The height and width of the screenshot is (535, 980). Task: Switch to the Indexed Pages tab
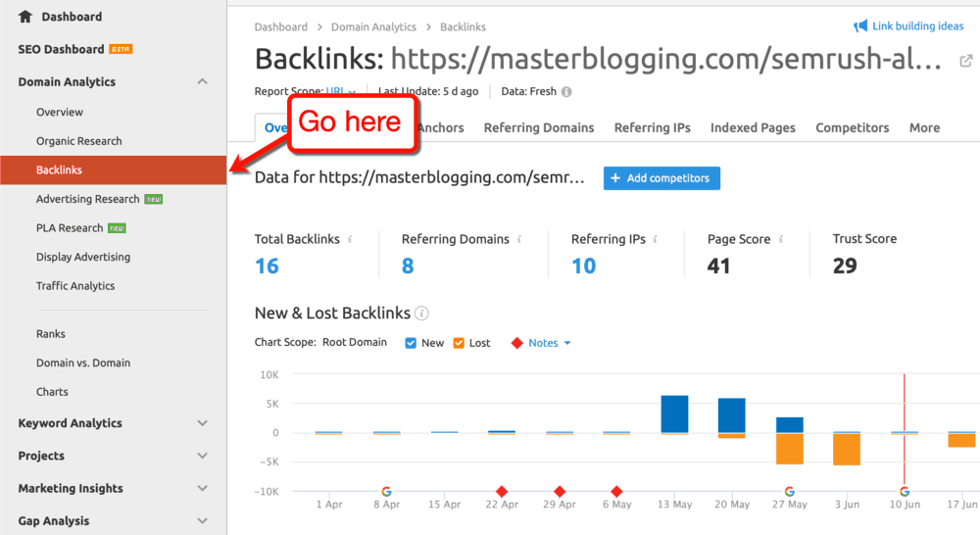coord(753,128)
